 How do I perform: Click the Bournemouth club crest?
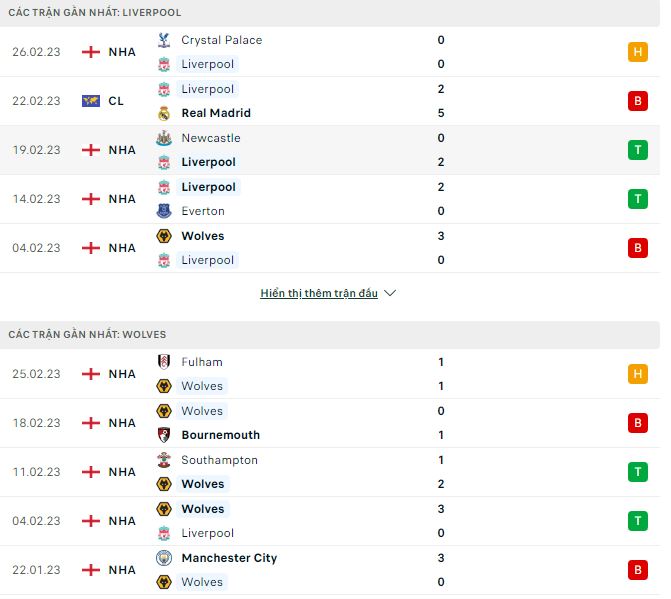click(x=164, y=435)
